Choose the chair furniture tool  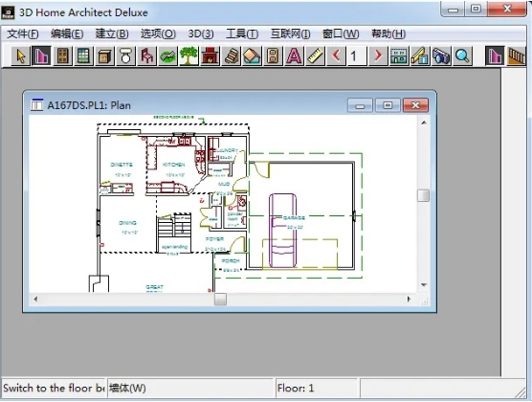pyautogui.click(x=146, y=56)
